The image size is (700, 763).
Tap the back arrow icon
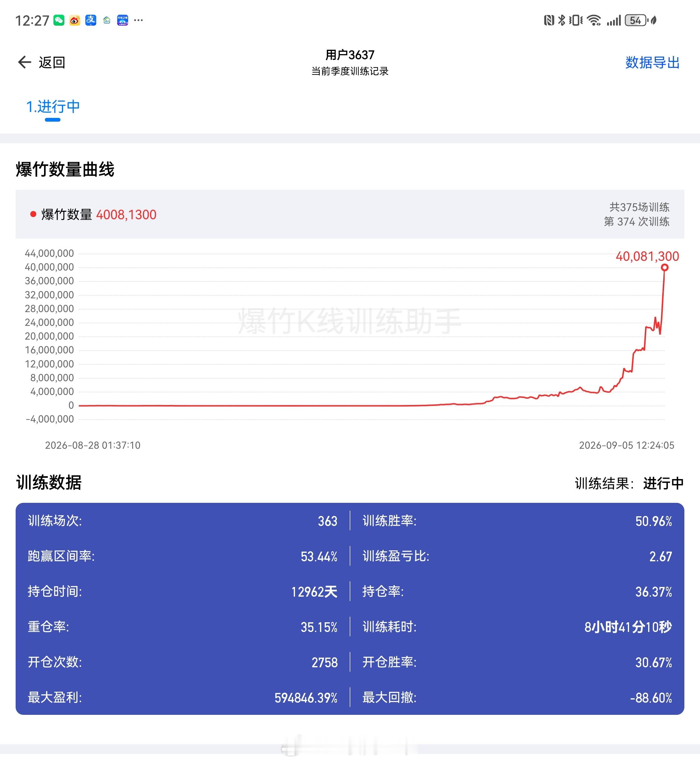pyautogui.click(x=25, y=62)
